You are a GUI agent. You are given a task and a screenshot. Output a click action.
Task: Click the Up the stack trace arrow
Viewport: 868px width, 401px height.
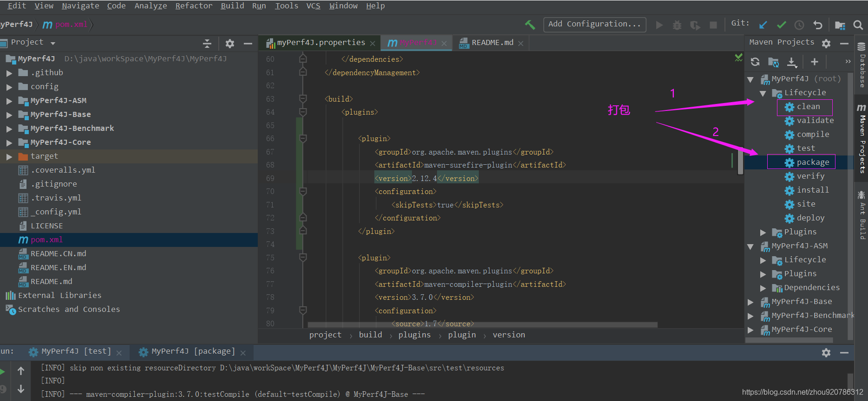point(21,371)
